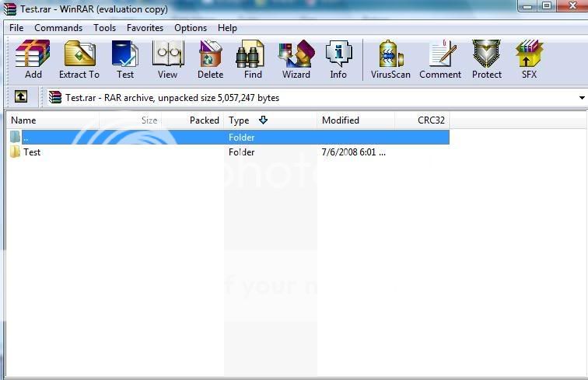Open the address bar dropdown arrow
The image size is (588, 380).
[x=582, y=98]
